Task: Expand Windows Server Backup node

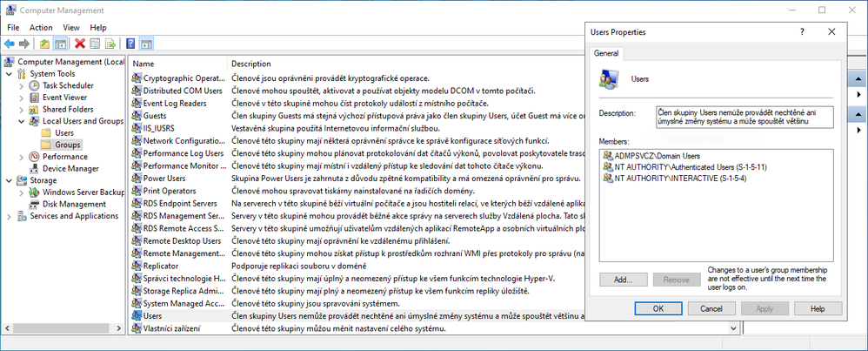Action: point(21,192)
